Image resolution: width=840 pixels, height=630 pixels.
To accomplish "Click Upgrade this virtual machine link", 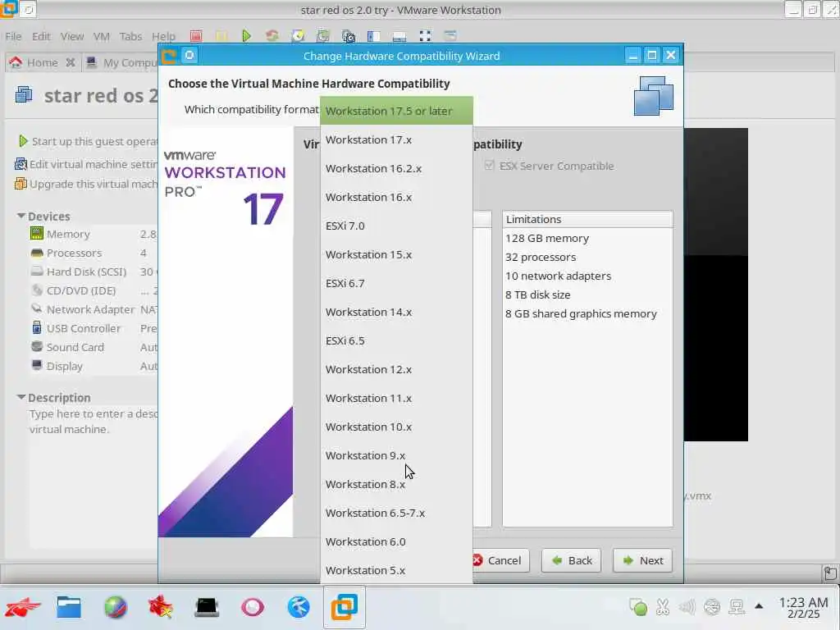I will [x=87, y=184].
